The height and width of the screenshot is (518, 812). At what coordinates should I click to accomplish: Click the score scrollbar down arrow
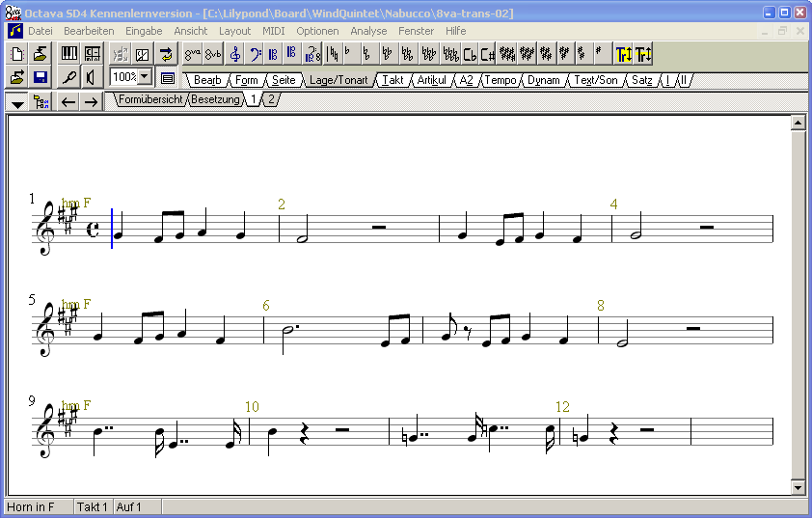[x=798, y=487]
